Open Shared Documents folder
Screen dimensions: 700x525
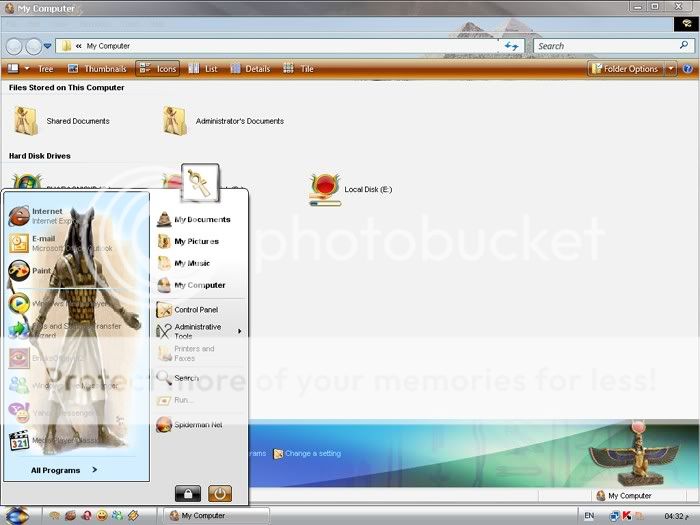click(x=62, y=121)
